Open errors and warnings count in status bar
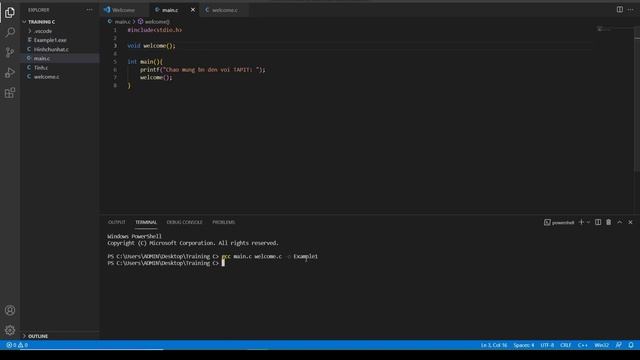The height and width of the screenshot is (360, 640). pyautogui.click(x=17, y=345)
